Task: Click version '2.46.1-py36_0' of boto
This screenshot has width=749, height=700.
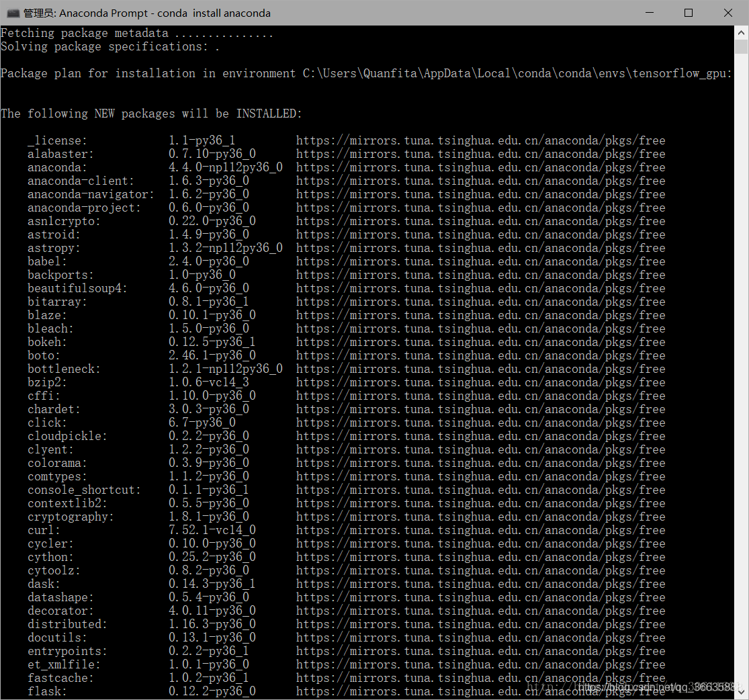Action: coord(212,355)
